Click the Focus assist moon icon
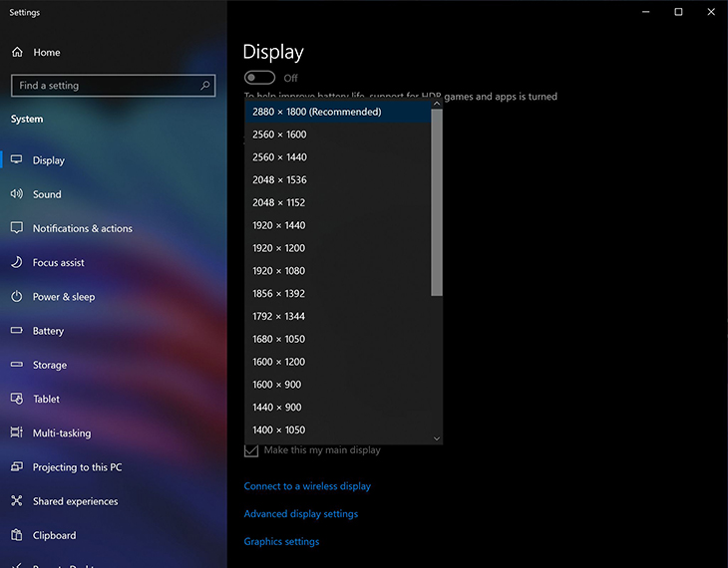Viewport: 728px width, 568px height. pos(17,262)
